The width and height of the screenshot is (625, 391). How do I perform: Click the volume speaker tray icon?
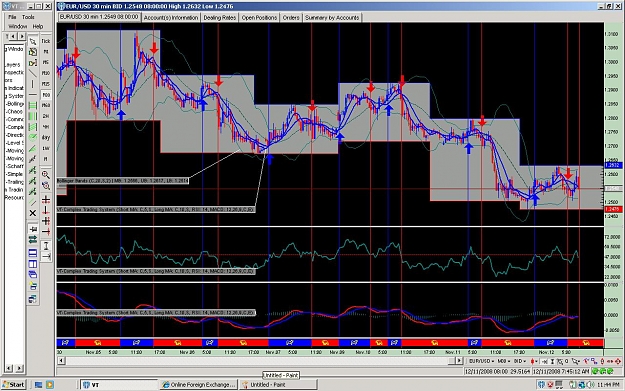[591, 385]
